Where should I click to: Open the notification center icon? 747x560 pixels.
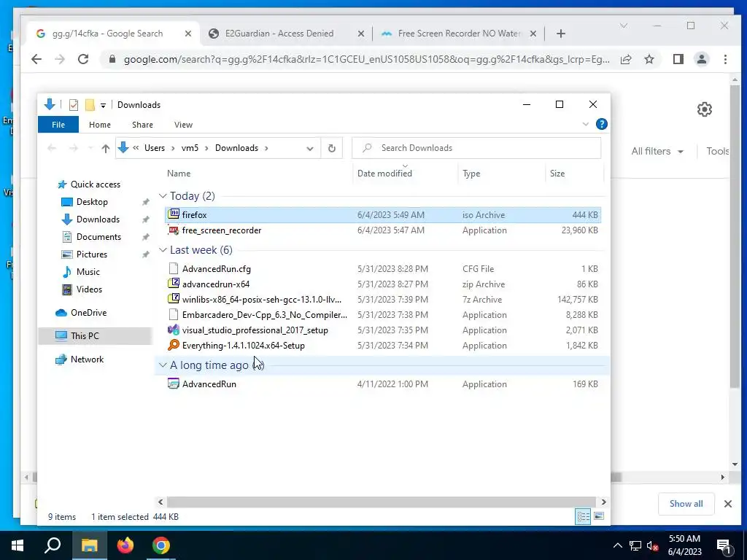click(x=723, y=545)
